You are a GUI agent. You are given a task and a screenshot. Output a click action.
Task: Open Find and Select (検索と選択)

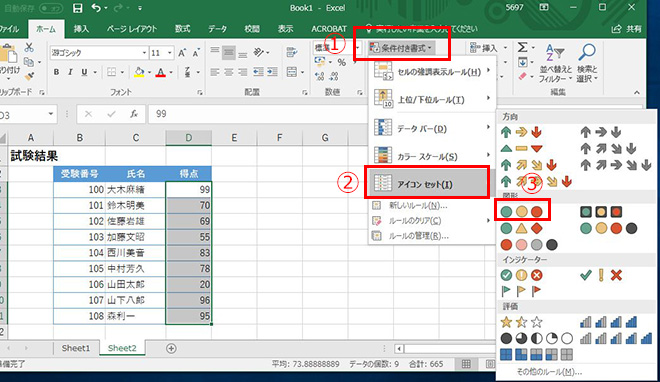(587, 63)
